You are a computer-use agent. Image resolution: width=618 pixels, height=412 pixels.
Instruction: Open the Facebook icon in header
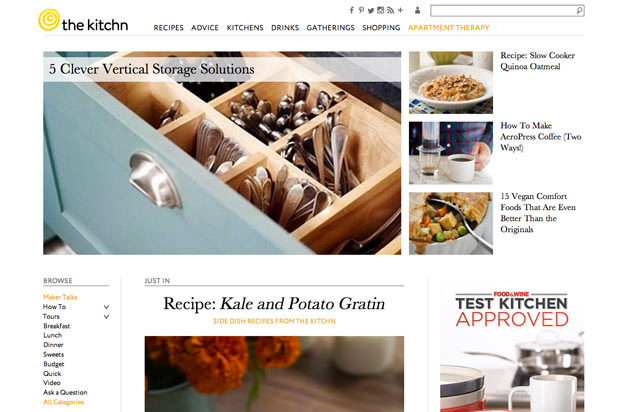352,10
